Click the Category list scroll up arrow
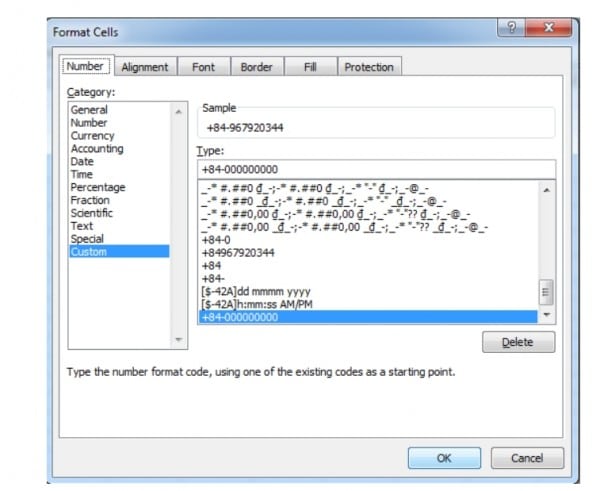 (x=178, y=112)
